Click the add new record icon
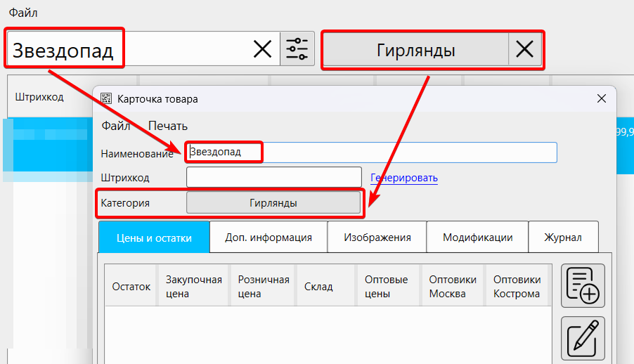634x364 pixels. click(x=582, y=285)
